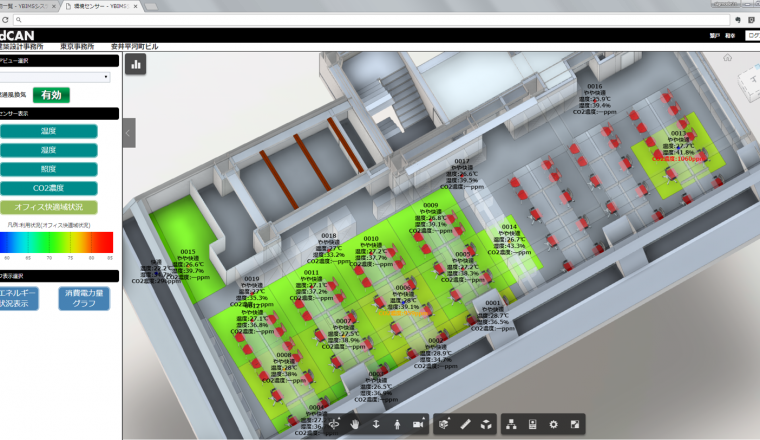Activate the Pan hand tool
760x440 pixels.
[355, 424]
